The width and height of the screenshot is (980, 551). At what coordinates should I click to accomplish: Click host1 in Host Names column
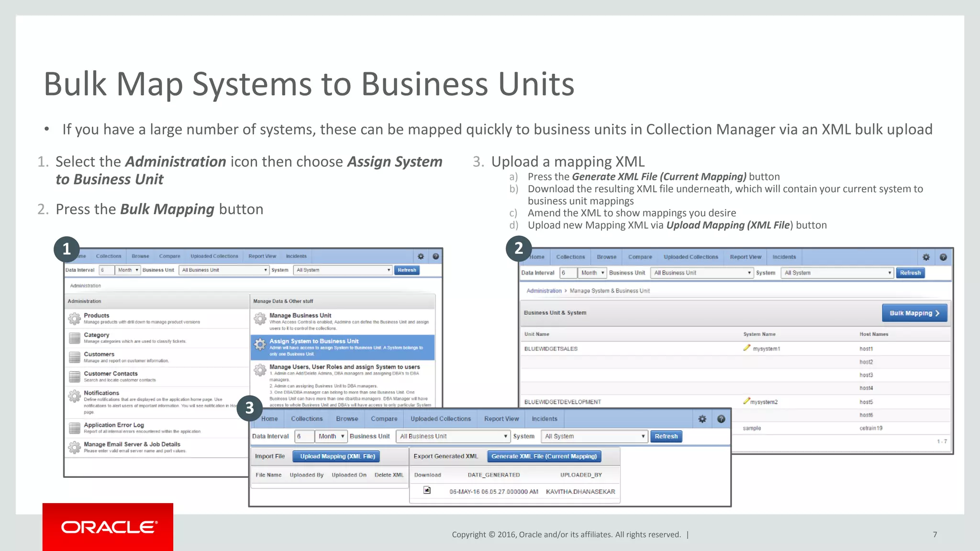click(x=866, y=349)
